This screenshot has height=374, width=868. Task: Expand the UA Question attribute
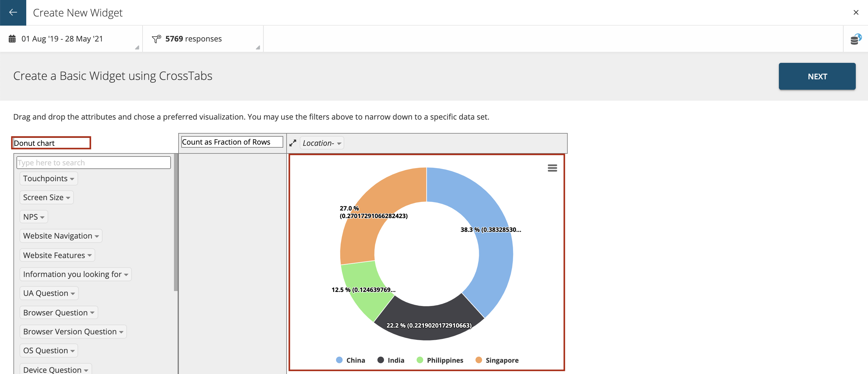[49, 293]
